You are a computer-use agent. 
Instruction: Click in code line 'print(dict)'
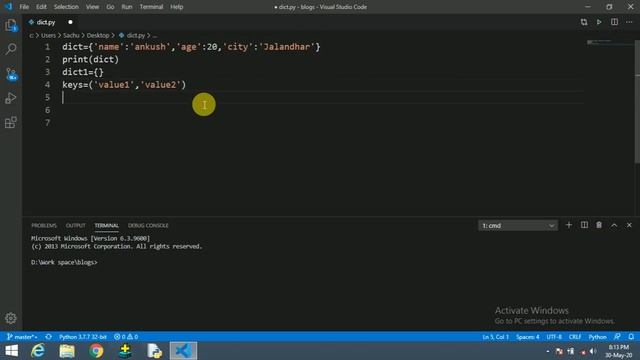tap(91, 60)
